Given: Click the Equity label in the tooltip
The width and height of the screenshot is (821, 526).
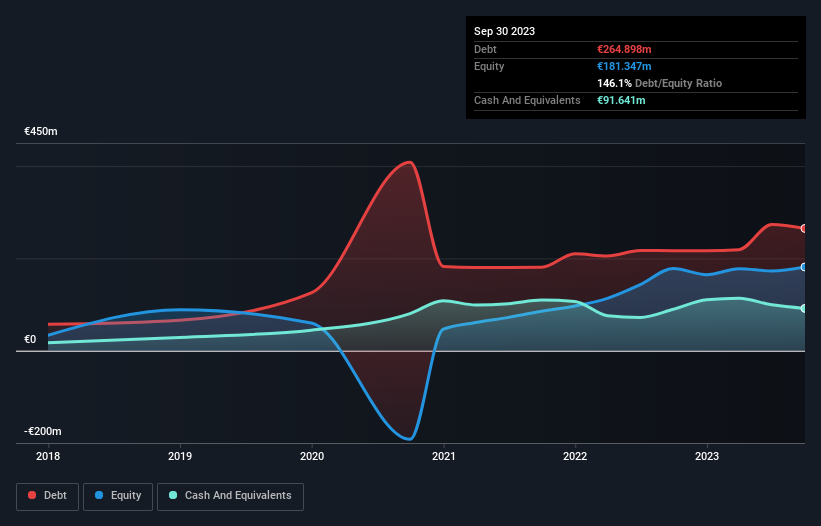Looking at the screenshot, I should pyautogui.click(x=489, y=66).
